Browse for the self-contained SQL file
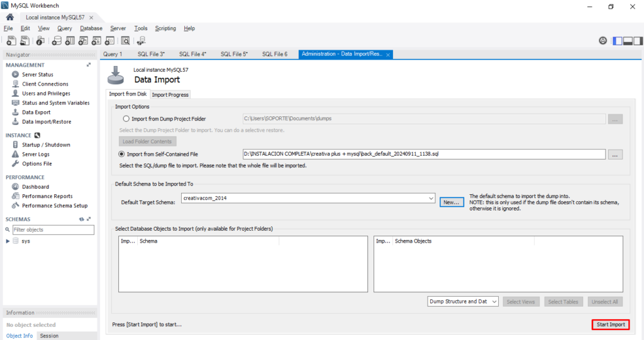Image resolution: width=644 pixels, height=340 pixels. coord(615,155)
